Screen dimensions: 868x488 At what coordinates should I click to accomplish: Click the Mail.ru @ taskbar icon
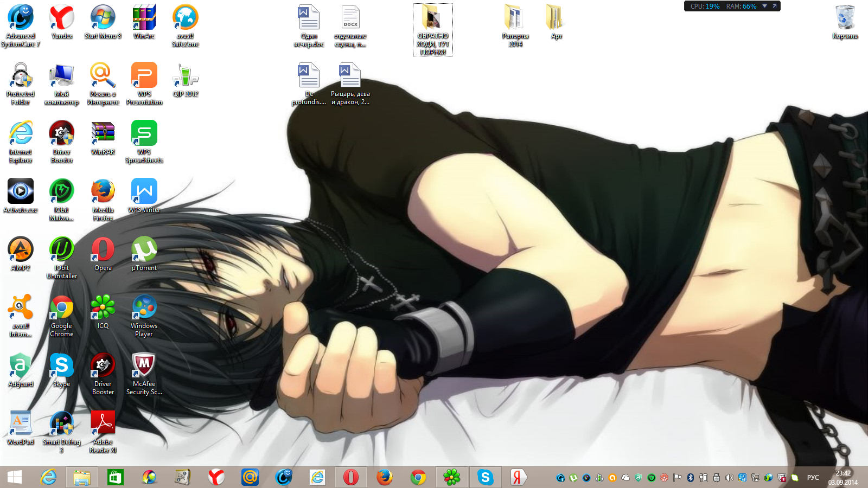coord(250,477)
